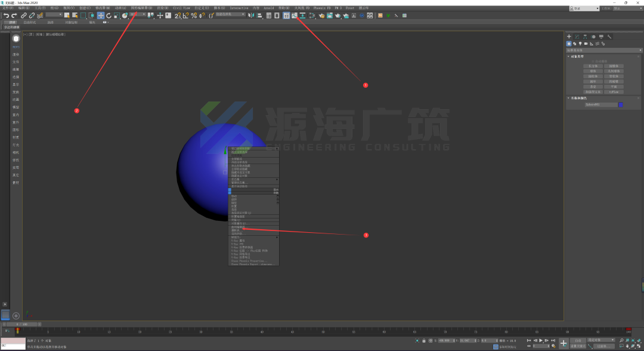
Task: Click the Bind to Space Warp icon
Action: tap(40, 16)
